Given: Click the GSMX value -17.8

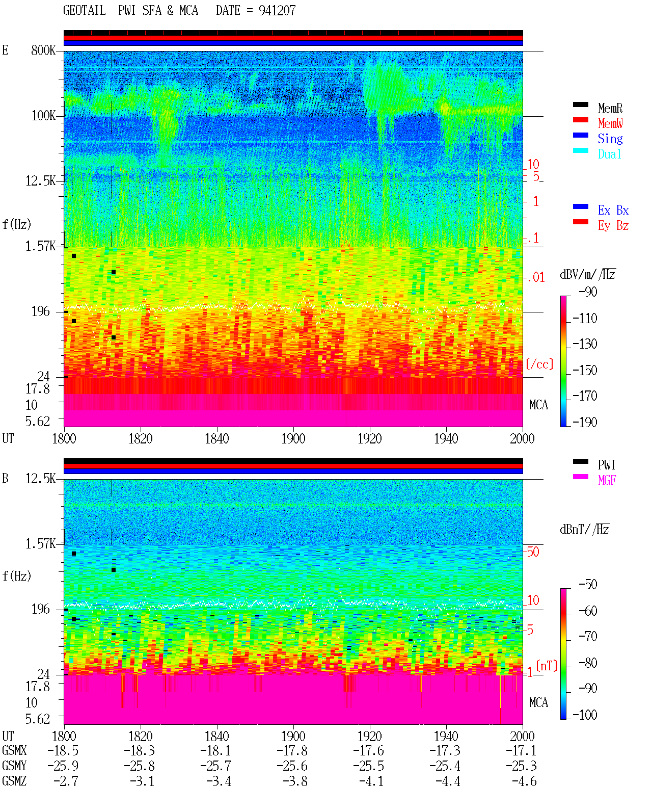Looking at the screenshot, I should 292,750.
